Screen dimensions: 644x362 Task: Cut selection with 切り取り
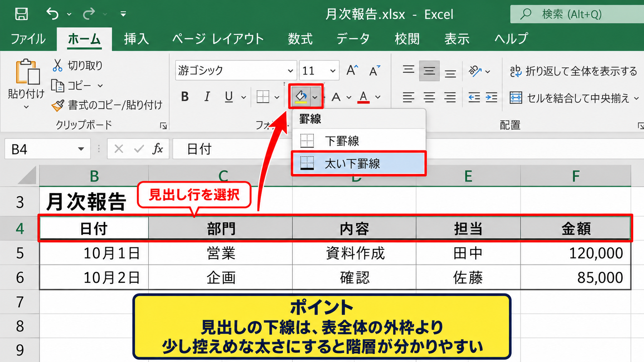78,65
